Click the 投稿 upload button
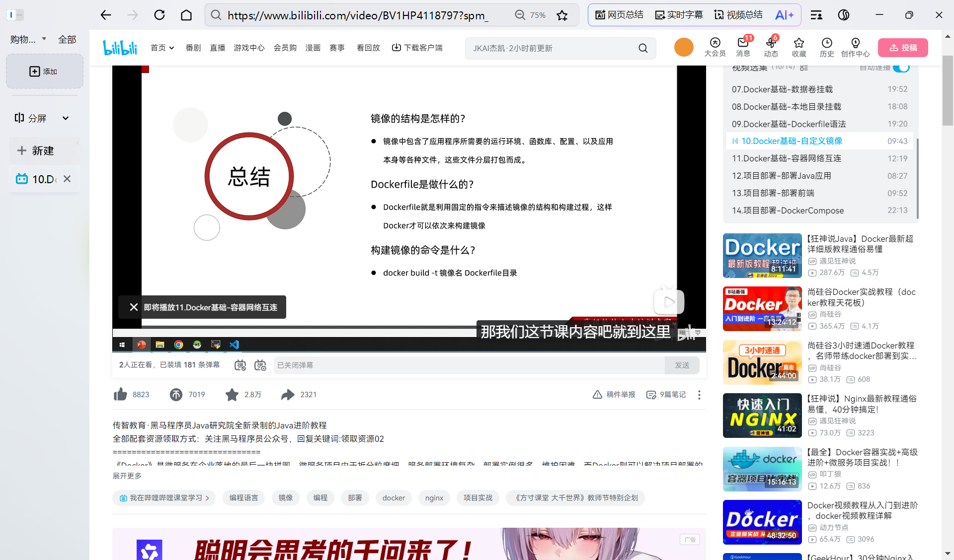Screen dimensions: 954x560 [x=903, y=47]
